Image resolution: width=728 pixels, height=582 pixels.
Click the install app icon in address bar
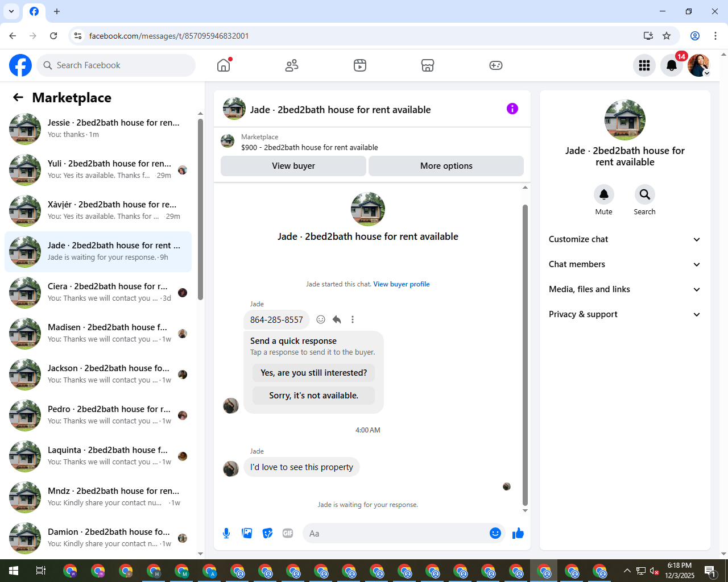[648, 36]
